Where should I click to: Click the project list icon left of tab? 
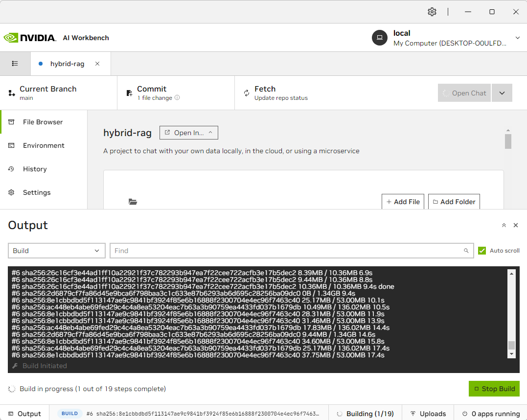15,64
